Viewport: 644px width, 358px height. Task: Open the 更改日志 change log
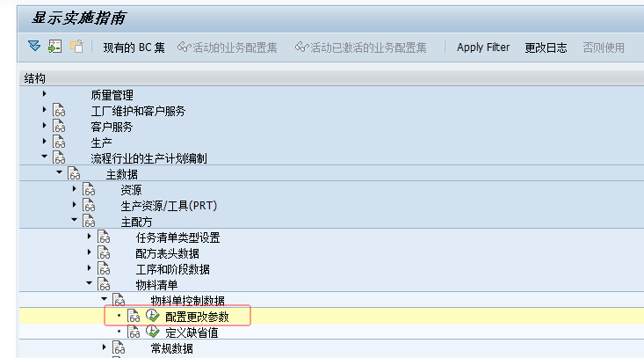[546, 47]
